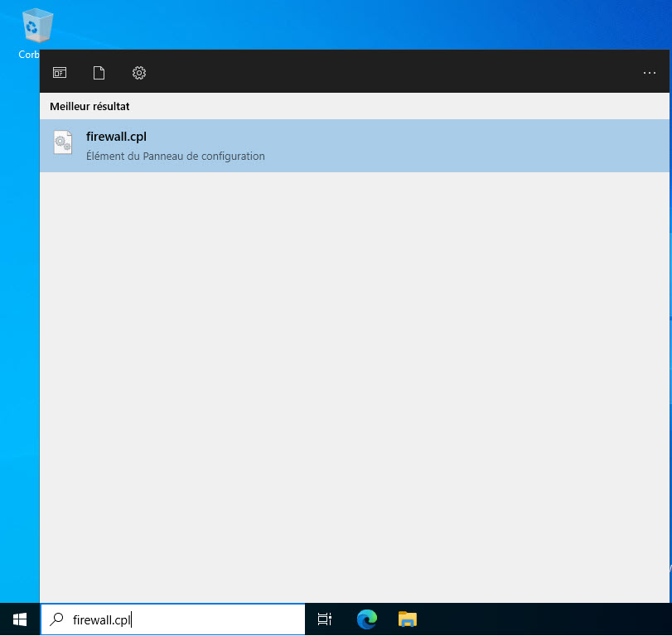
Task: Click the 'Meilleur résultat' heading
Action: point(89,106)
